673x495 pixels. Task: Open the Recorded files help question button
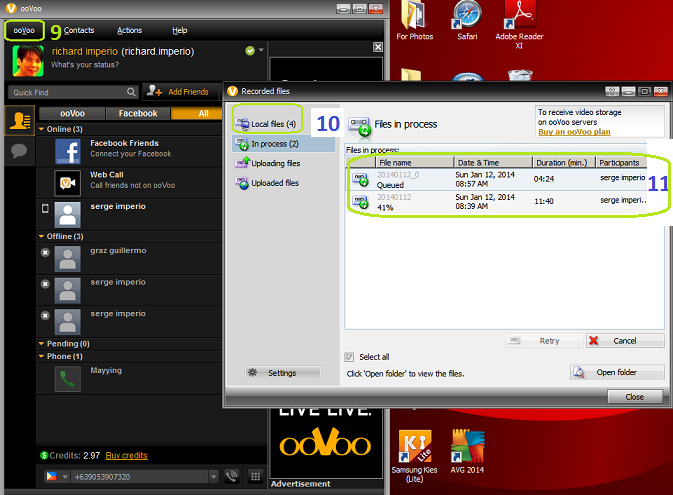point(612,91)
